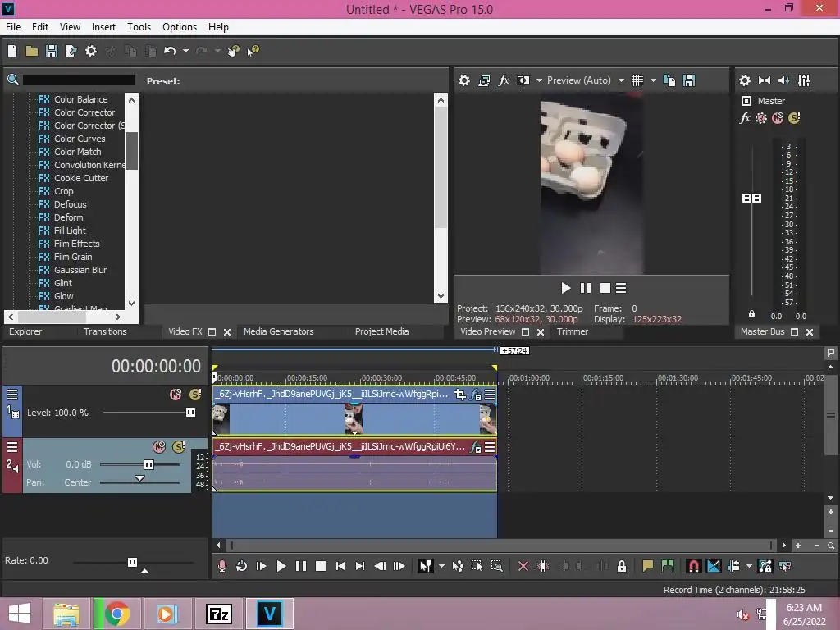
Task: Open the Options menu
Action: point(180,27)
